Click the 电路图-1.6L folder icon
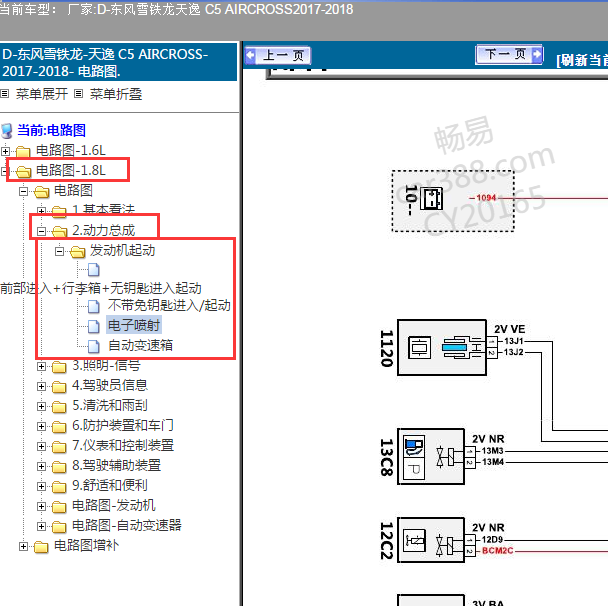Image resolution: width=608 pixels, height=606 pixels. 23,151
